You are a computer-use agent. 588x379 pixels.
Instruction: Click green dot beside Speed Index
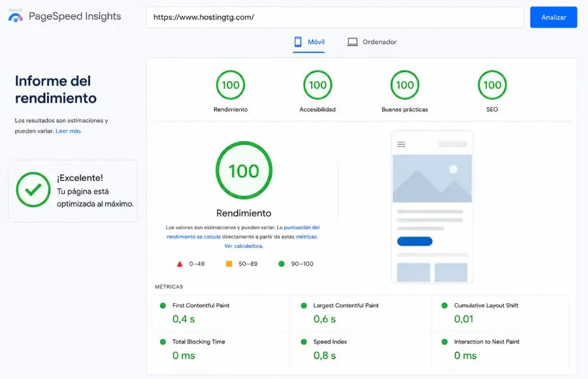pos(304,342)
